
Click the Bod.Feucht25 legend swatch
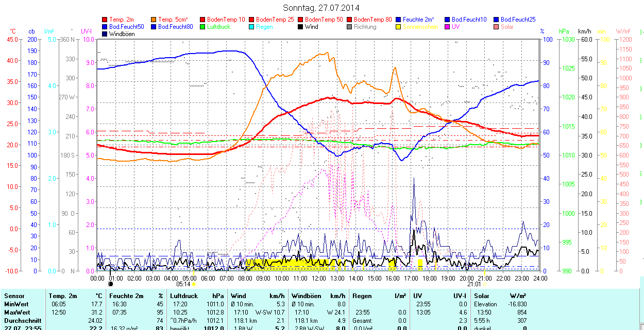point(496,20)
